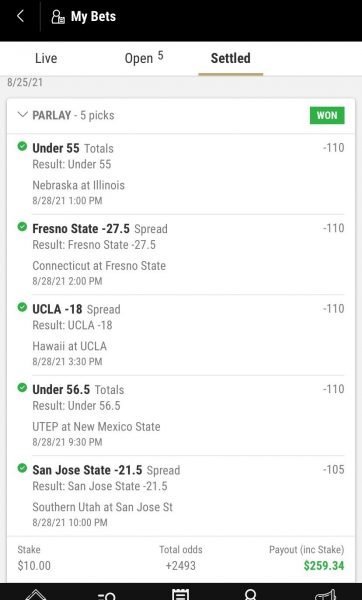This screenshot has height=600, width=362.
Task: Open the account person icon in bottom bar
Action: (251, 594)
